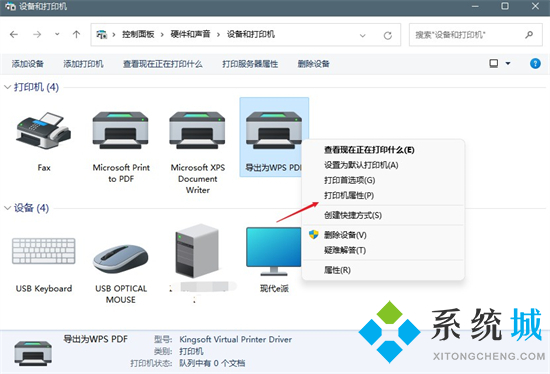
Task: Click 查看现在正在打印什么 toolbar button
Action: [162, 64]
